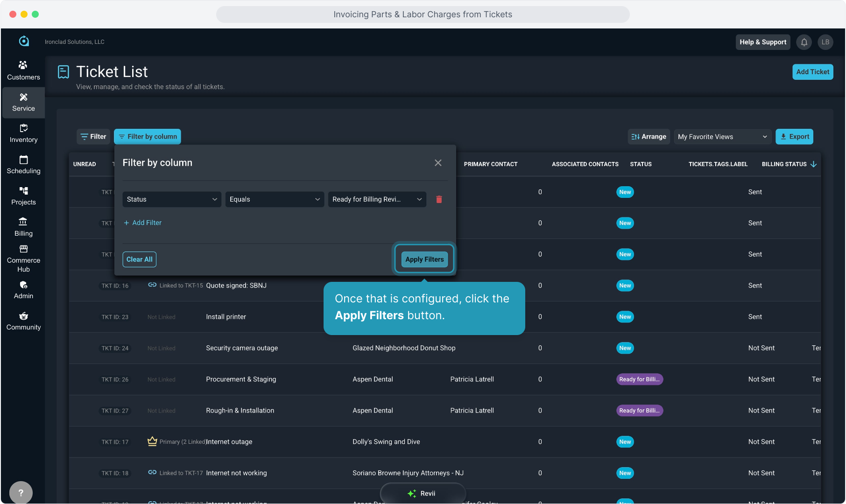This screenshot has height=504, width=846.
Task: Click the notification bell icon
Action: click(x=804, y=42)
